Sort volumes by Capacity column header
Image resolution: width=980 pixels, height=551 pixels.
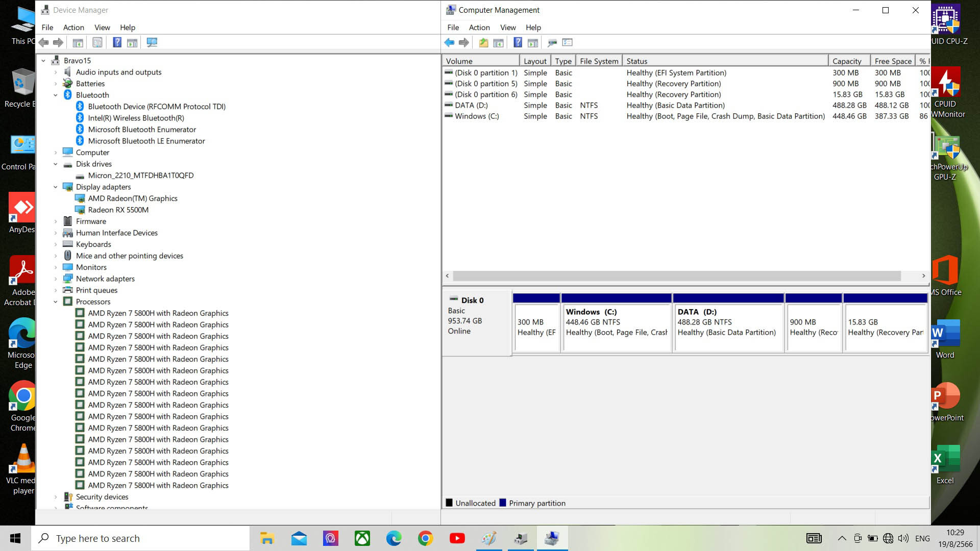pos(849,61)
